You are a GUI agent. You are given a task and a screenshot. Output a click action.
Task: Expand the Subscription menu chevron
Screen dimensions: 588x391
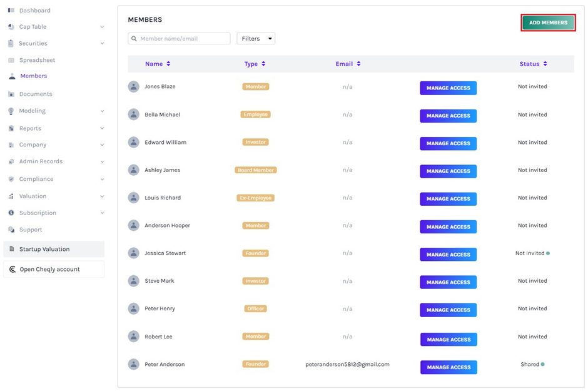[x=102, y=213]
